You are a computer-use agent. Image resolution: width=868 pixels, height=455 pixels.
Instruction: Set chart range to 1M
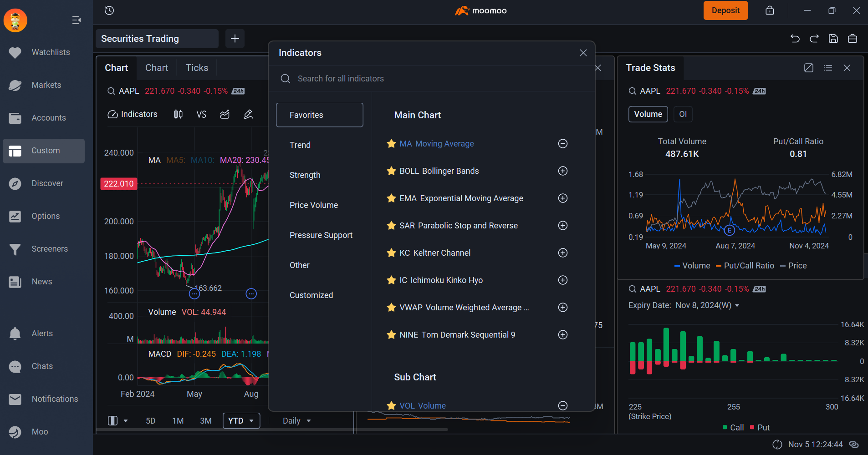[178, 421]
